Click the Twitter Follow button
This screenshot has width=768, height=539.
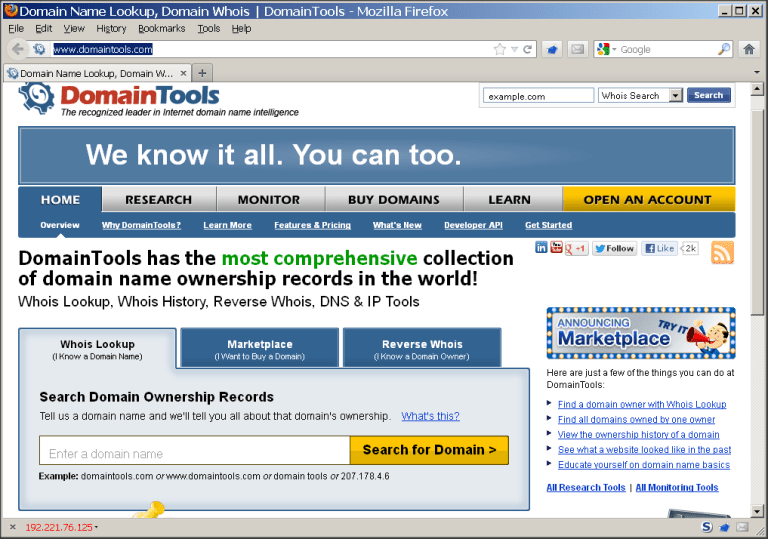coord(615,248)
